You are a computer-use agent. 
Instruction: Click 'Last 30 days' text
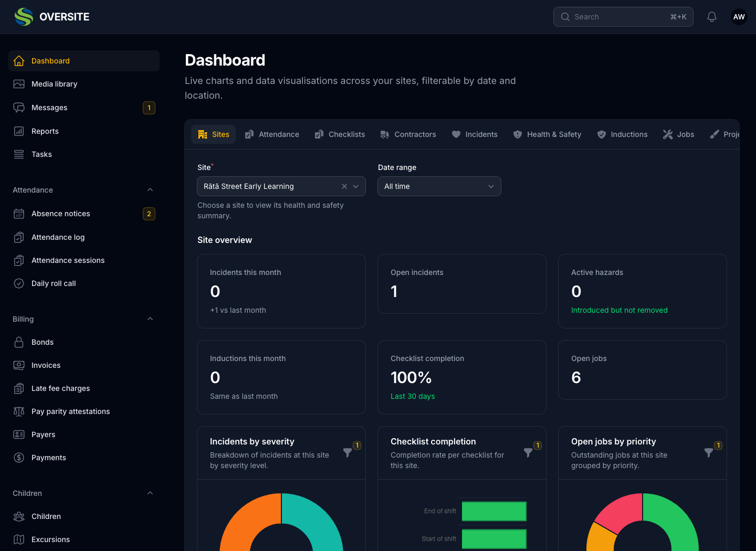[x=413, y=396]
